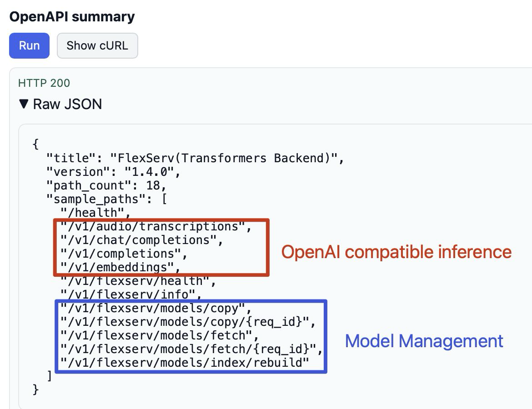Click the OpenAPI summary heading
This screenshot has width=532, height=409.
71,16
